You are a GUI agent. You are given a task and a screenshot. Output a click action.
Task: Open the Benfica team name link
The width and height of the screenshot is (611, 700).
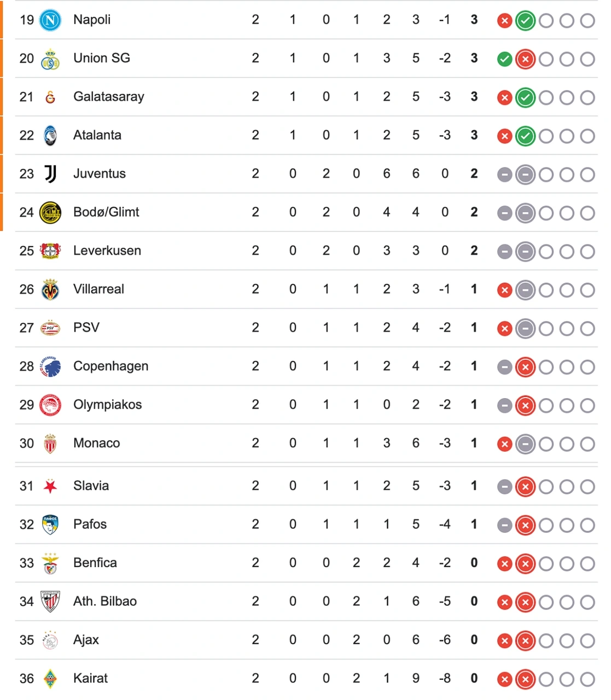point(95,563)
